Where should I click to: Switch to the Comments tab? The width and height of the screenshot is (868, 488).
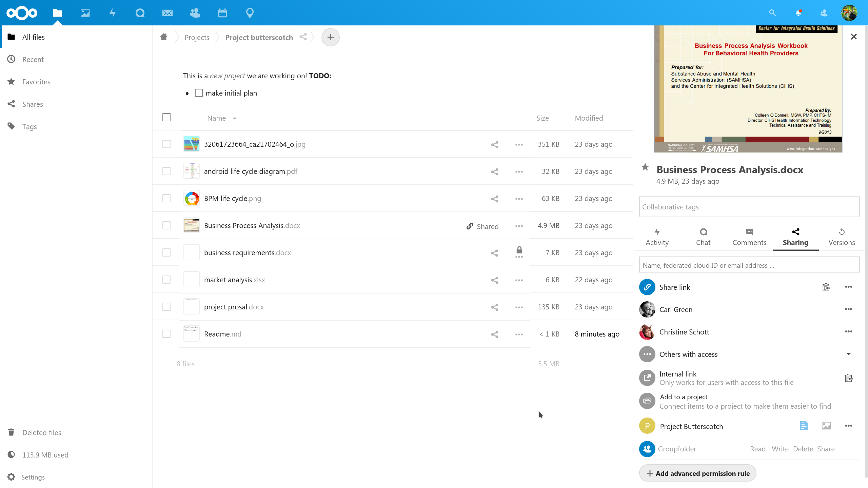(749, 237)
